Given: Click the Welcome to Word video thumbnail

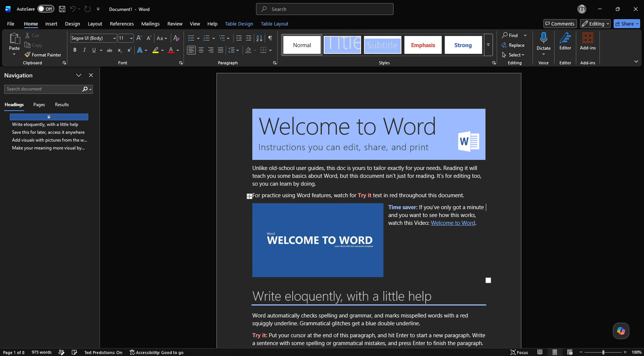Looking at the screenshot, I should pos(318,240).
